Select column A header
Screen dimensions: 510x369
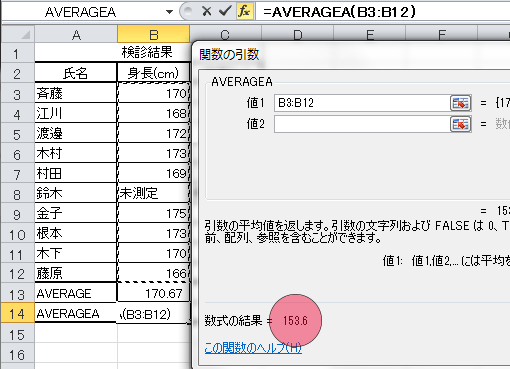pos(76,34)
